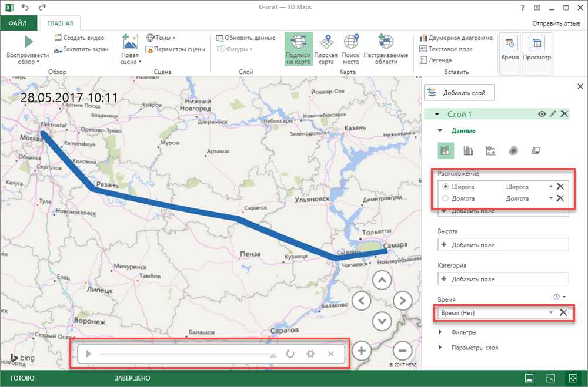
Task: Open the time settings clock dropdown
Action: pos(560,297)
